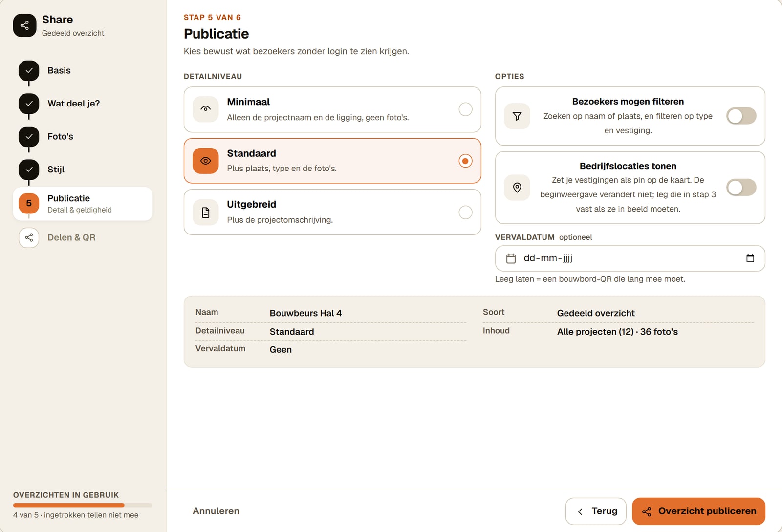
Task: Select the Standaard radio button
Action: [x=465, y=161]
